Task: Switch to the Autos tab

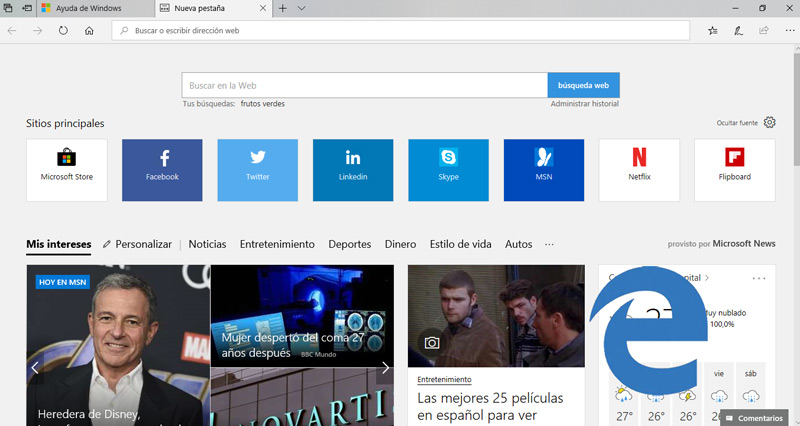Action: click(518, 244)
